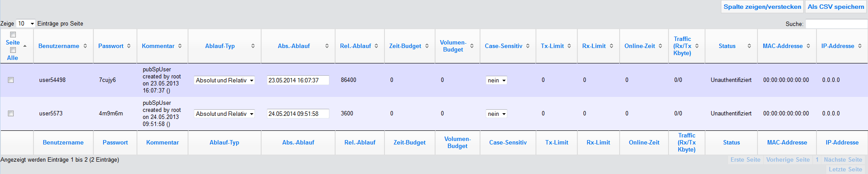Click the Abs.-Ablauf sort arrows
This screenshot has height=174, width=868.
(x=327, y=46)
